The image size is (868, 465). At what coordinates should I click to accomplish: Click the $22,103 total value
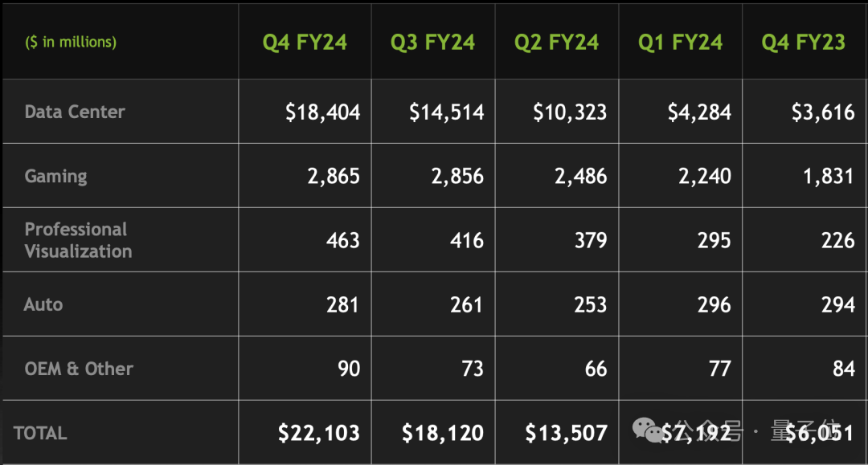click(319, 433)
